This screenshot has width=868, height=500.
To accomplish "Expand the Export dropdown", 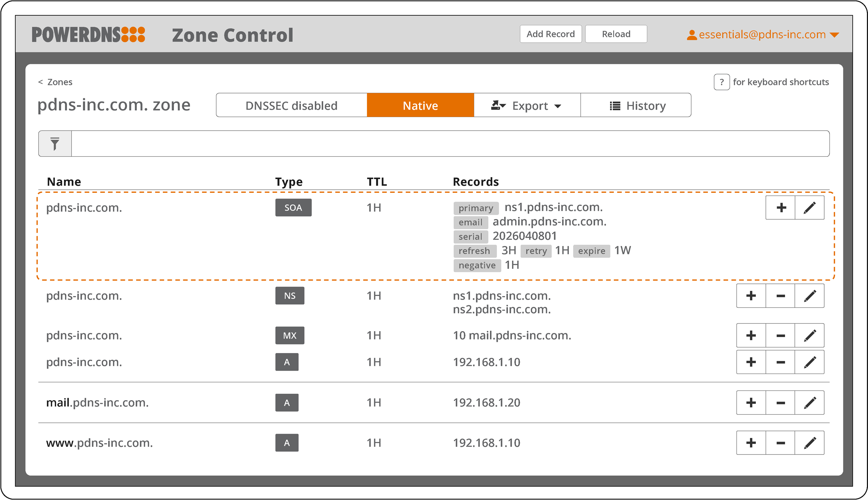I will [527, 105].
